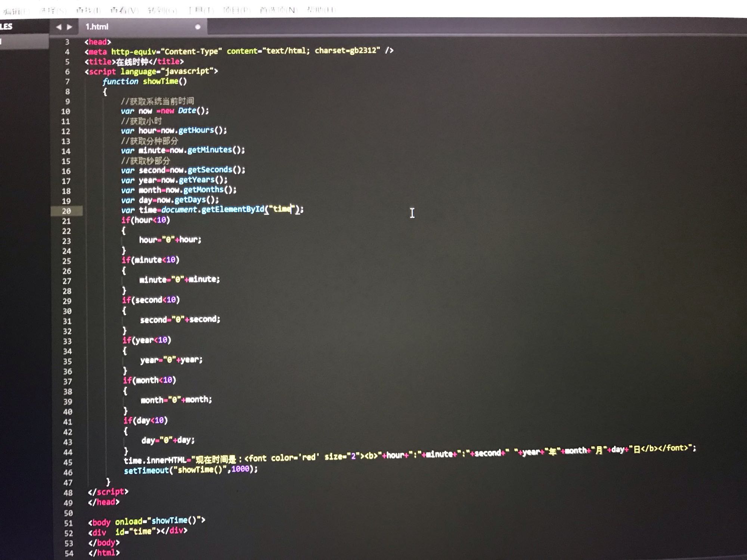Open the 工具(T) tools menu
This screenshot has height=560, width=747.
click(201, 10)
